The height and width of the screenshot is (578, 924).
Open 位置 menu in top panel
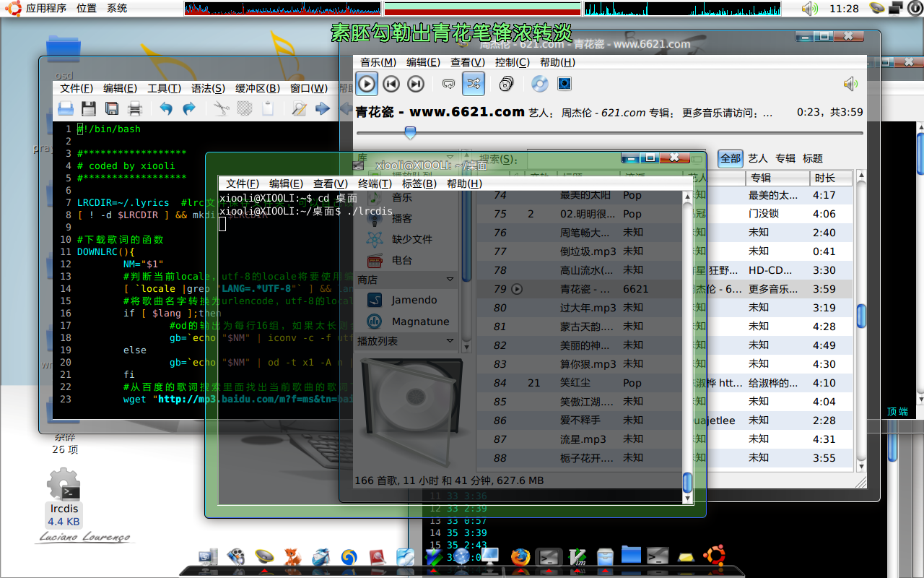87,9
